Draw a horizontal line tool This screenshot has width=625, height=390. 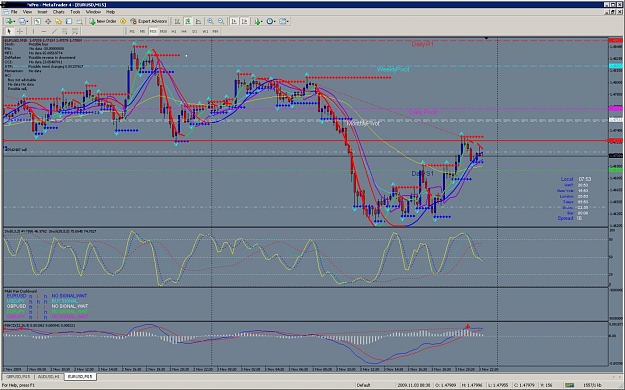tap(44, 31)
